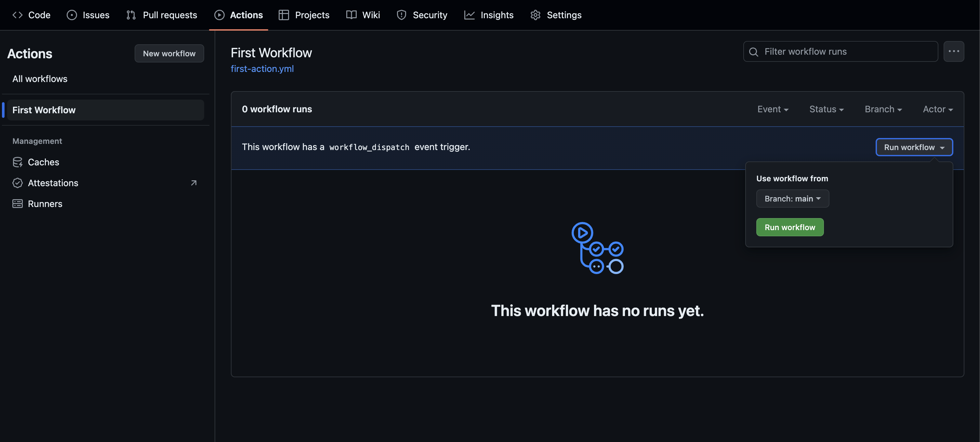980x442 pixels.
Task: Click the Wiki book icon
Action: pyautogui.click(x=351, y=15)
